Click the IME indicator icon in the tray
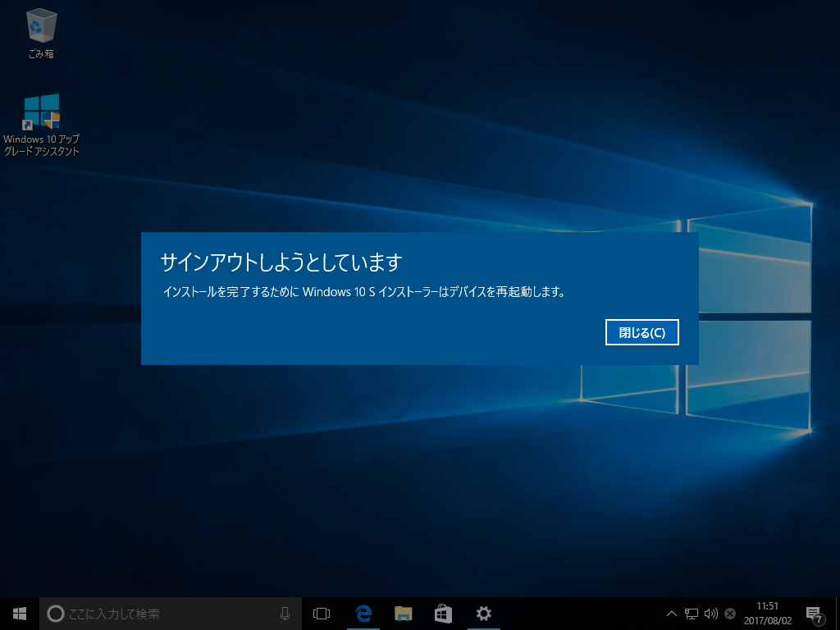840x630 pixels. pos(729,614)
